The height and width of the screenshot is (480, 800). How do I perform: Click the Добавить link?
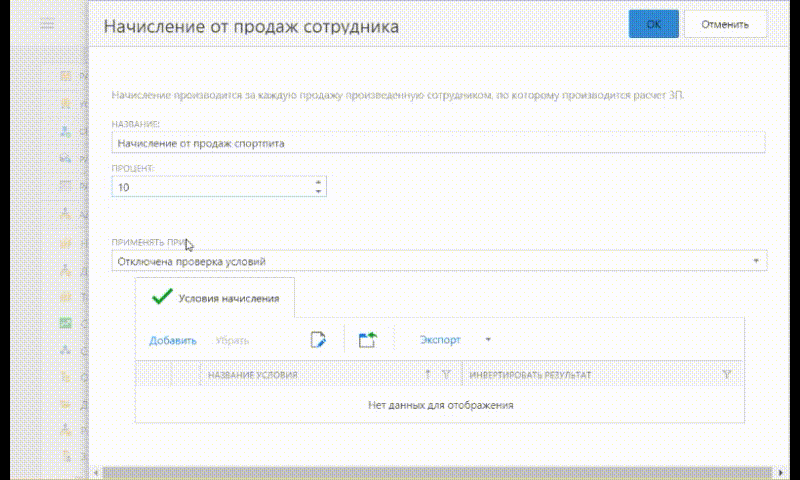172,340
